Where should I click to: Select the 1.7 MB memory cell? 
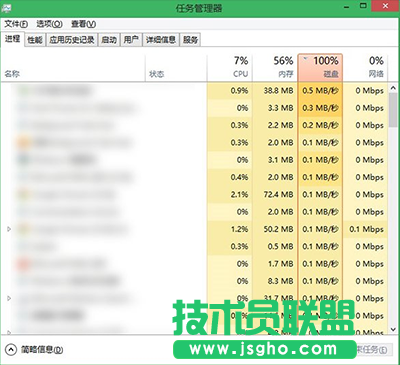(275, 264)
